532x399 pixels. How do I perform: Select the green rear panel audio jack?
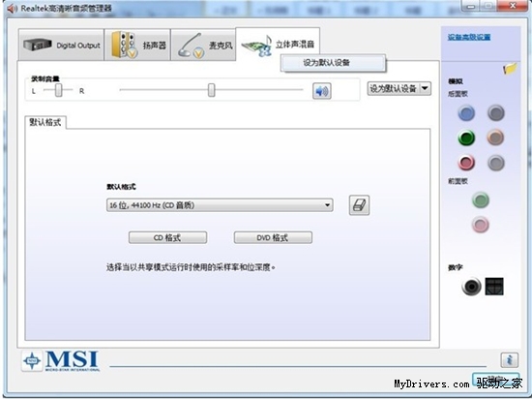pos(466,138)
